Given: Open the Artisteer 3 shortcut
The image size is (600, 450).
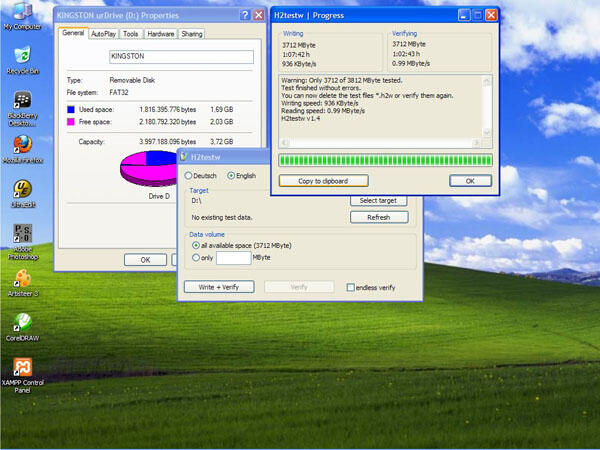Looking at the screenshot, I should (x=23, y=283).
